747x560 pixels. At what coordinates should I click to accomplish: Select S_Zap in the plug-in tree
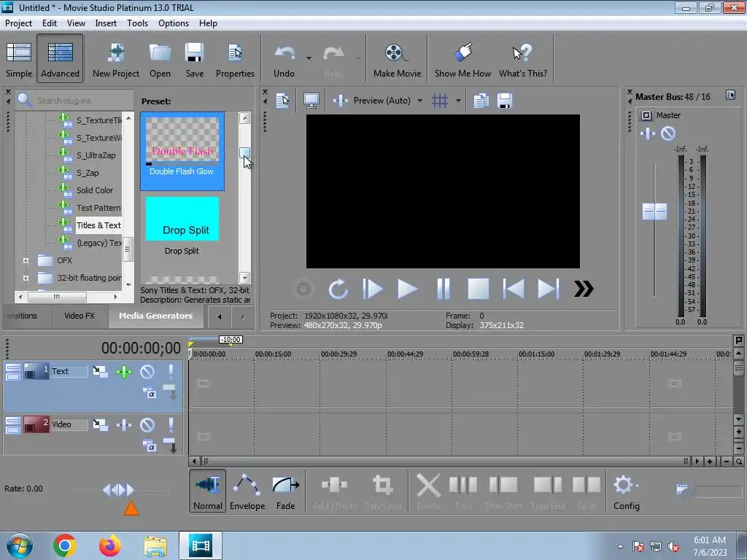[x=88, y=173]
